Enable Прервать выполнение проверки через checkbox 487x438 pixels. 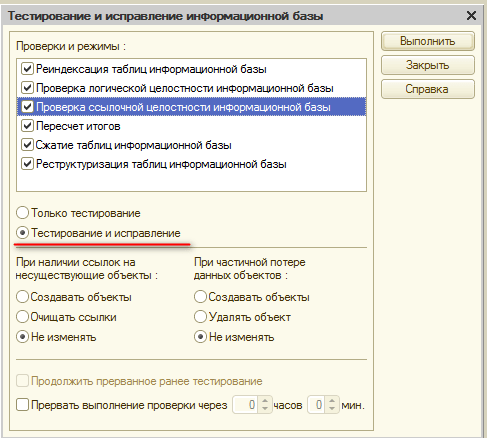(22, 405)
